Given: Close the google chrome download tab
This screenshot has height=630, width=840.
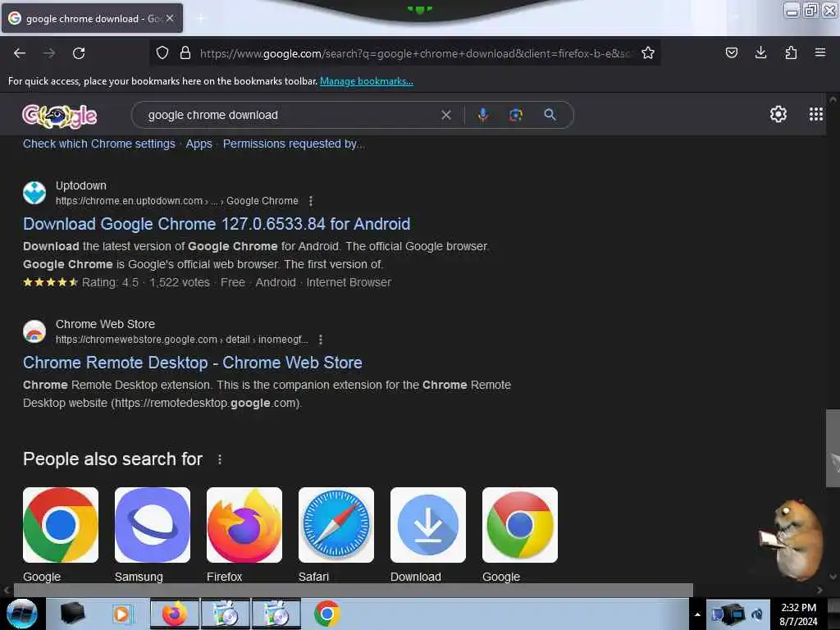Looking at the screenshot, I should (170, 18).
